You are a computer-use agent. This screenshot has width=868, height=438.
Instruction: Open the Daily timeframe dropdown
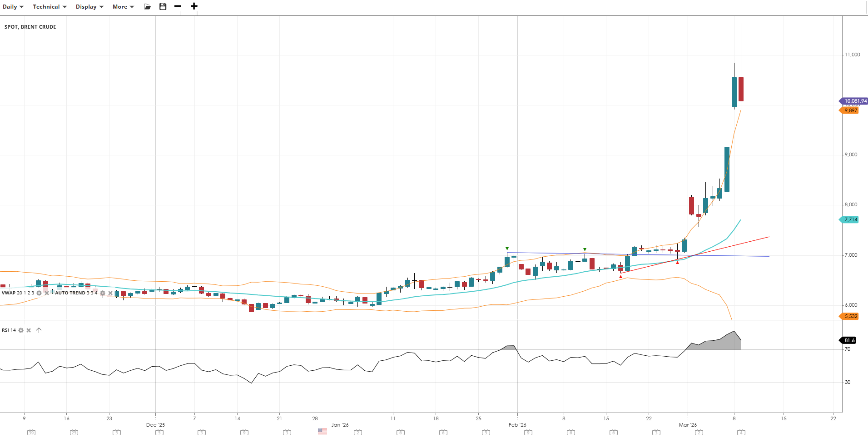(x=13, y=7)
